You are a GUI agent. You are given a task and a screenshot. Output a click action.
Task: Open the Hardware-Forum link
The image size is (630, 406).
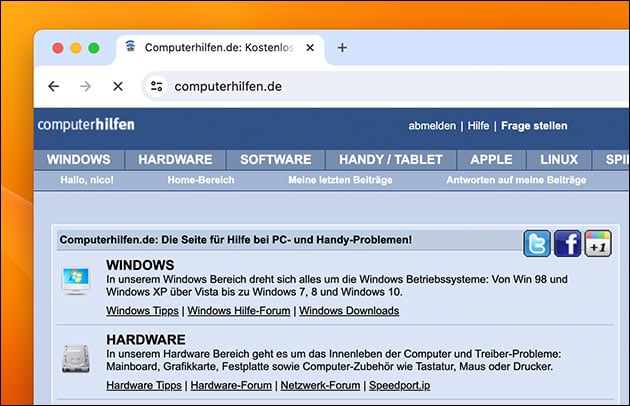click(x=231, y=385)
